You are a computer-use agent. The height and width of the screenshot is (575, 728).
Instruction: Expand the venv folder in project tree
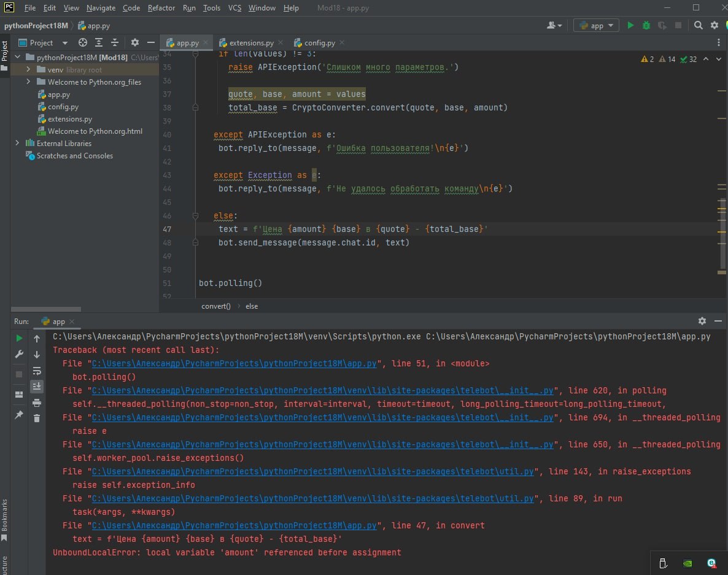coord(28,70)
